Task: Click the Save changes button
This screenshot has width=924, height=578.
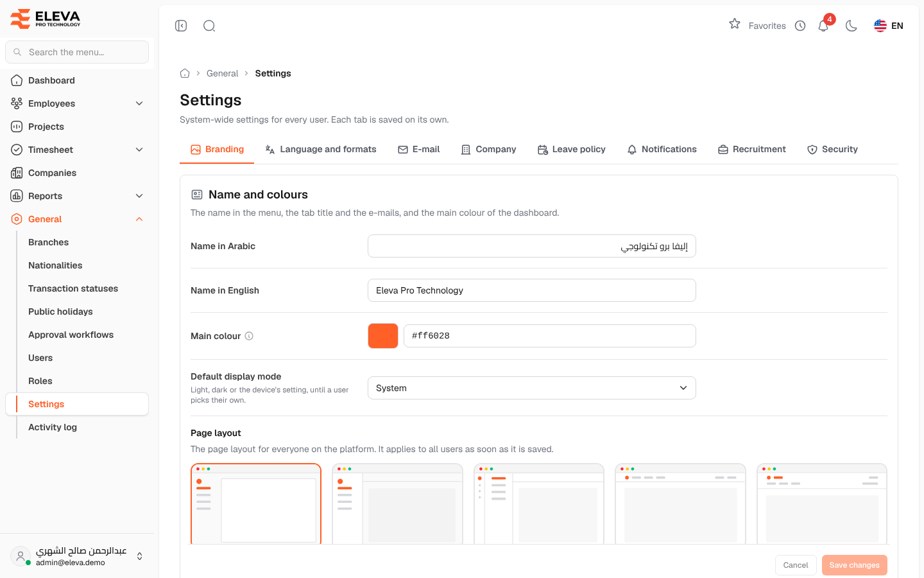Action: coord(855,565)
